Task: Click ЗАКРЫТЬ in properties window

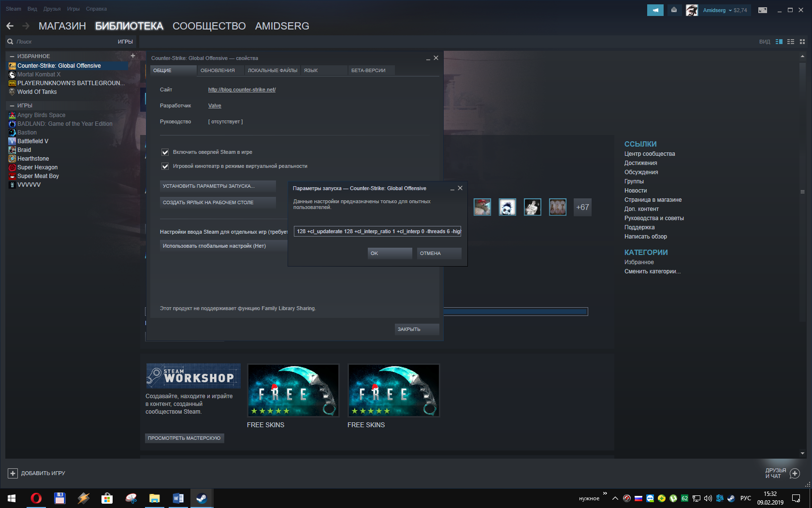Action: pyautogui.click(x=417, y=329)
